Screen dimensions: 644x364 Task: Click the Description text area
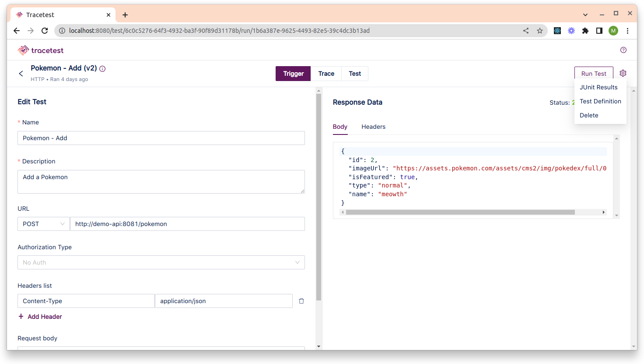[161, 182]
